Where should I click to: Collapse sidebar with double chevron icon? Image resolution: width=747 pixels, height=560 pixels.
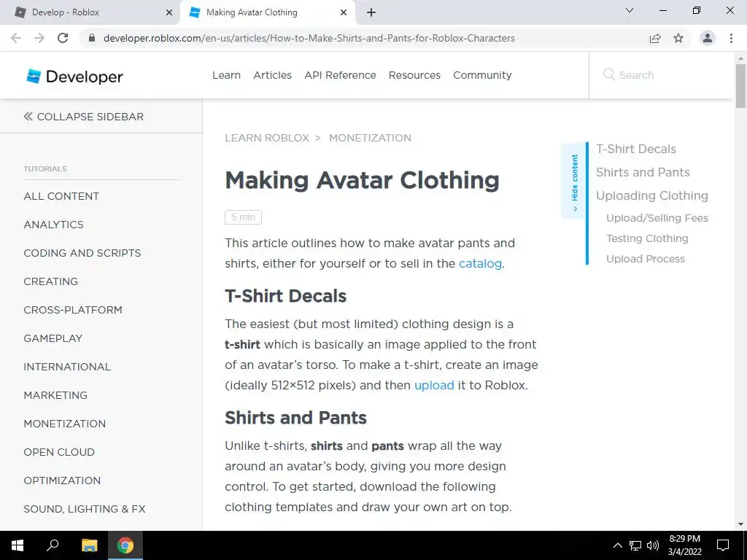coord(28,116)
